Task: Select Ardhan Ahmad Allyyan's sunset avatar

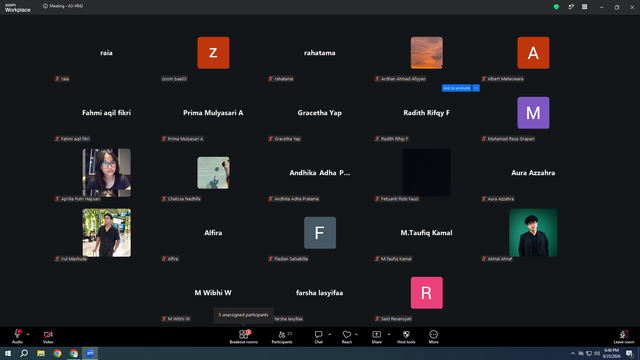Action: (427, 53)
